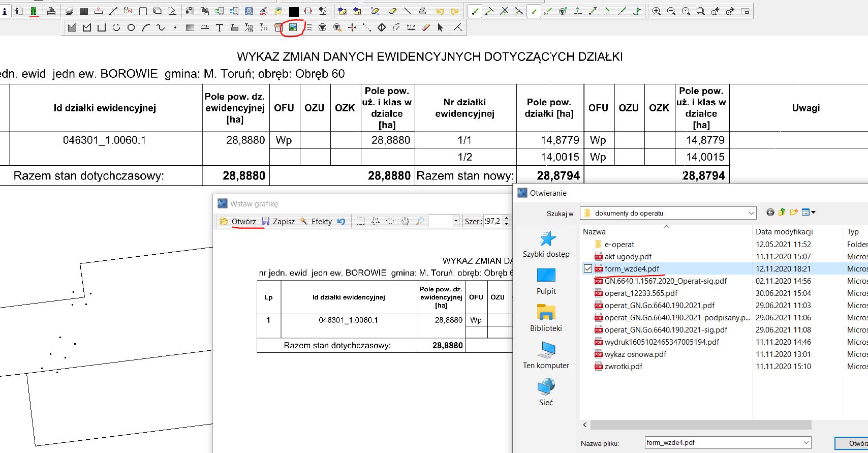Click the map pin location icon
868x453 pixels.
click(249, 11)
